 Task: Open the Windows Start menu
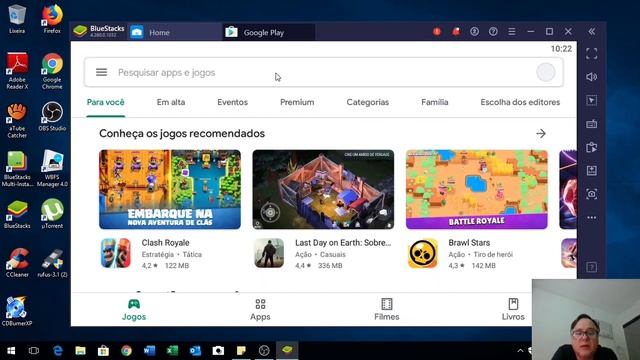pos(11,351)
